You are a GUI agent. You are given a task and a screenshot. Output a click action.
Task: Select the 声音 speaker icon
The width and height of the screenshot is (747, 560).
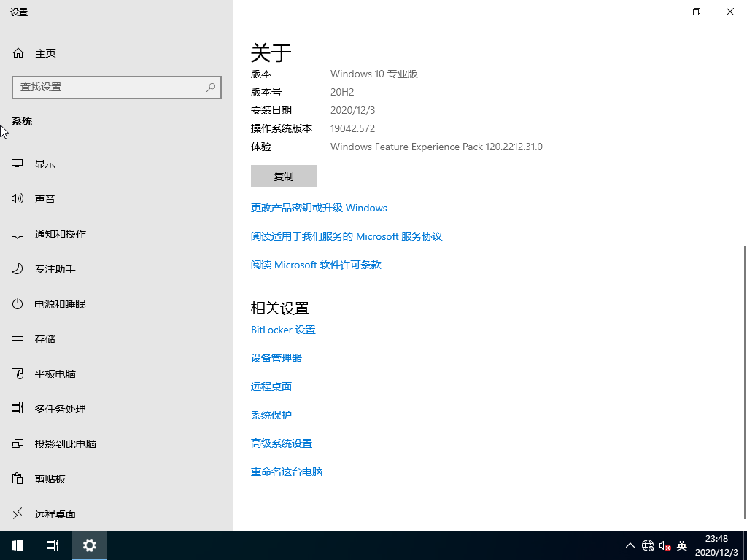pos(18,198)
